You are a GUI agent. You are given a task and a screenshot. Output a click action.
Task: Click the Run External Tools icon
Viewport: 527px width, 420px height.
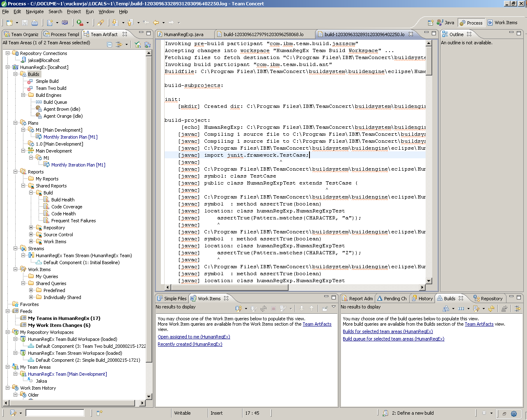(x=80, y=23)
